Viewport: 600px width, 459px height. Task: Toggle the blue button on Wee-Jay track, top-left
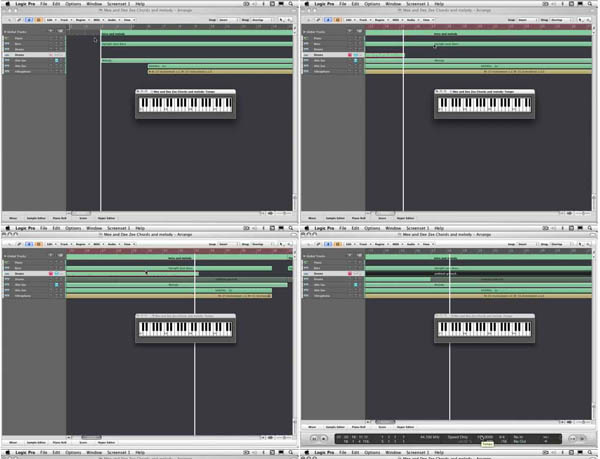(57, 60)
